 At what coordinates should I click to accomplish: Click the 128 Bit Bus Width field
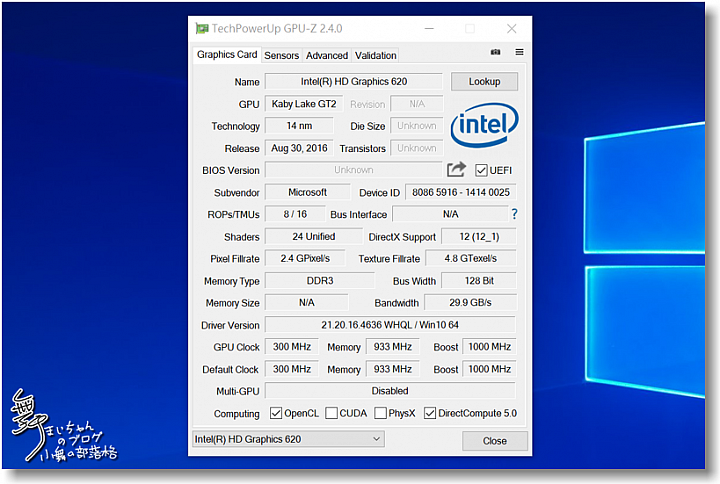pos(479,281)
